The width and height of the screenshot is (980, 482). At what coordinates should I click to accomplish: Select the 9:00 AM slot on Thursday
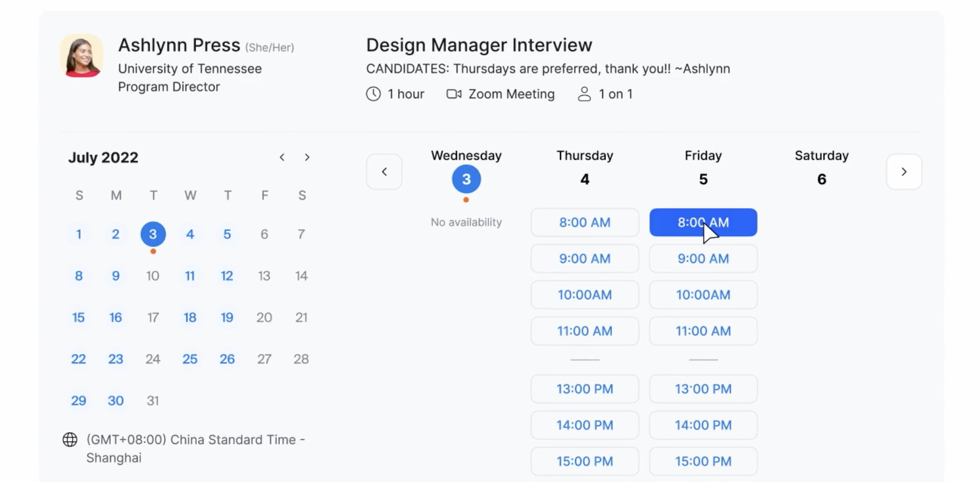[x=584, y=258]
